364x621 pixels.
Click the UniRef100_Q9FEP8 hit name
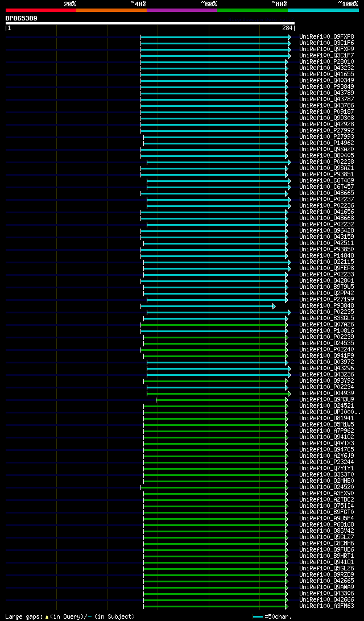(x=327, y=268)
